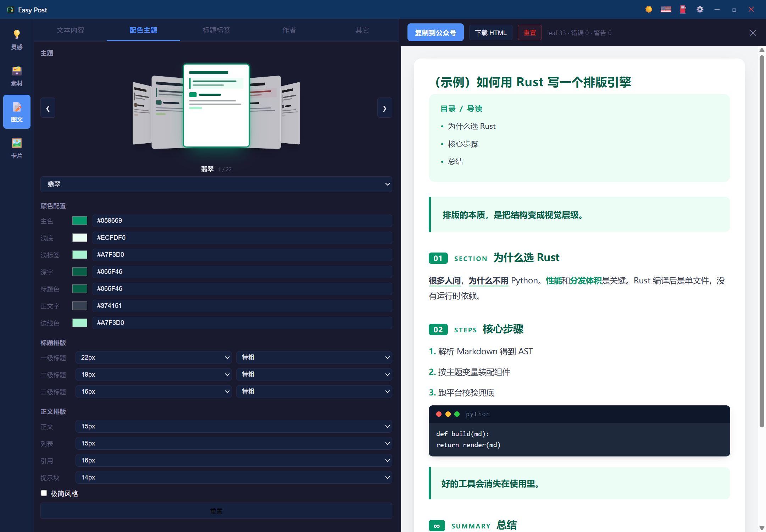Go to previous theme with left arrow
Viewport: 766px width, 532px height.
point(48,108)
